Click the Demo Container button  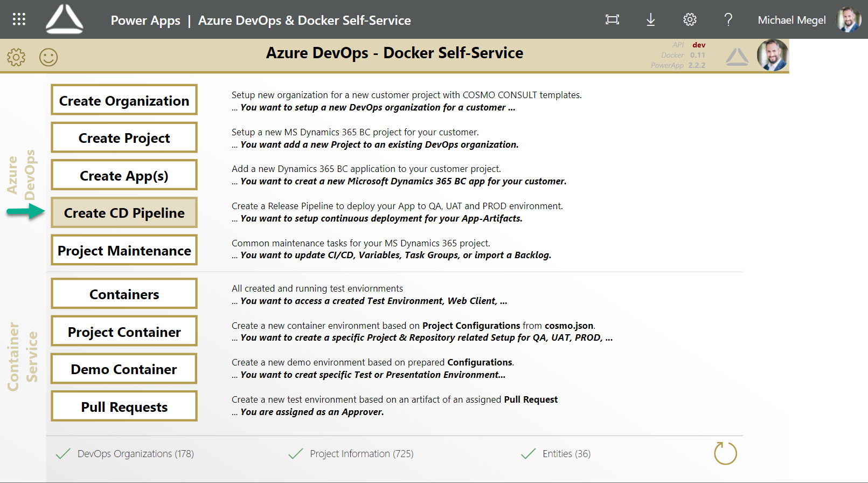tap(124, 369)
